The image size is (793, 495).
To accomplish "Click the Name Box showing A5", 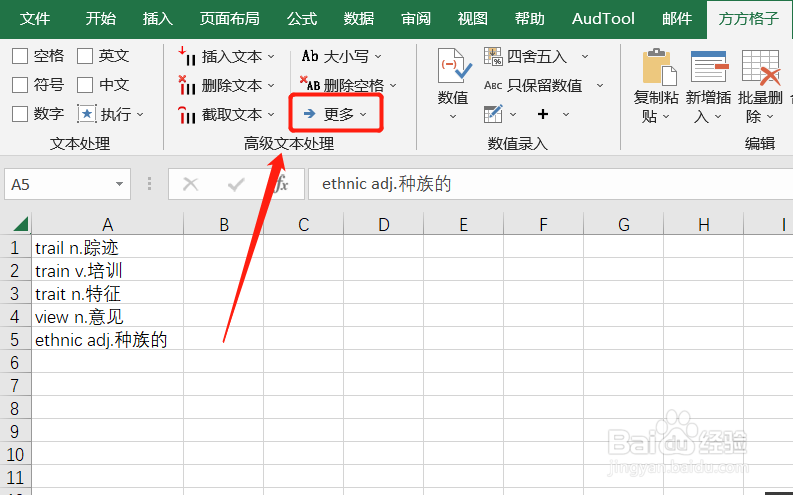I will click(67, 184).
